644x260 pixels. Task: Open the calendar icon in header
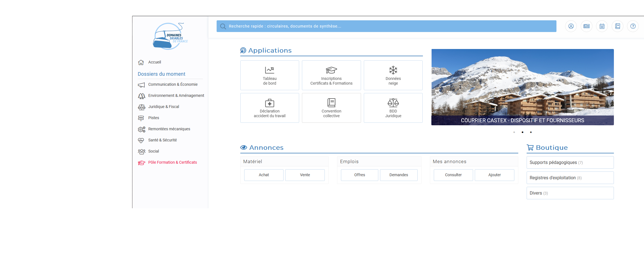click(x=602, y=26)
